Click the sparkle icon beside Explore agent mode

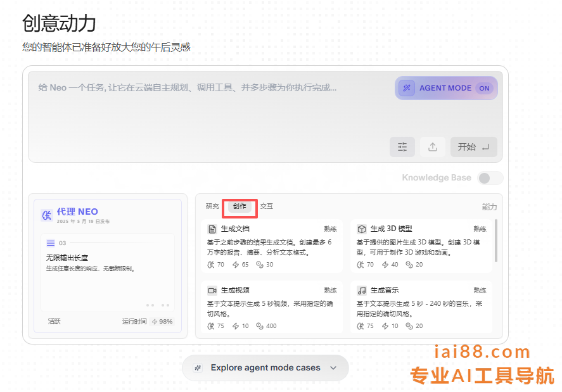(198, 368)
